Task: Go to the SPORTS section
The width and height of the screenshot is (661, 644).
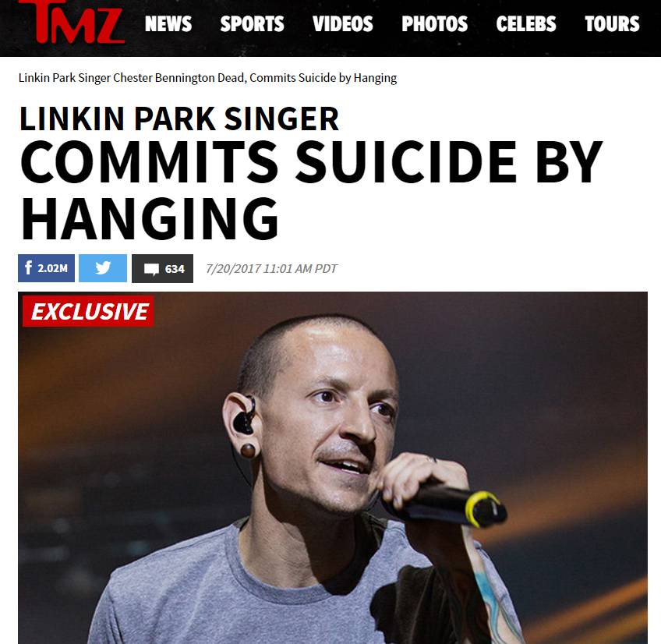Action: tap(252, 23)
